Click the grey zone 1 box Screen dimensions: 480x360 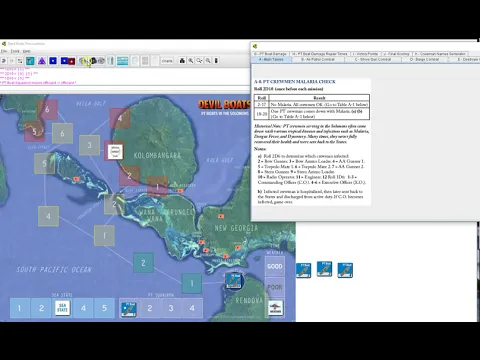coord(104,236)
